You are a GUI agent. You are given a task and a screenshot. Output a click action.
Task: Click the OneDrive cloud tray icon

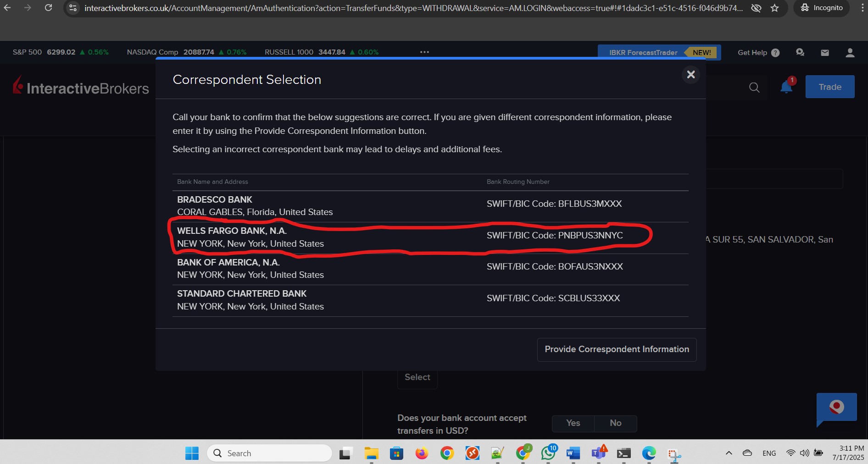click(x=747, y=453)
